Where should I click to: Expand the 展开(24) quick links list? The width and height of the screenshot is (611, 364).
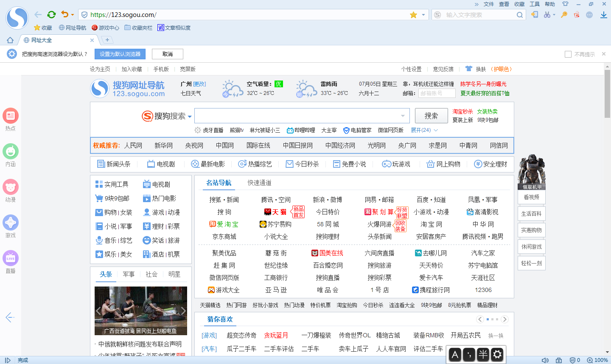pyautogui.click(x=424, y=130)
